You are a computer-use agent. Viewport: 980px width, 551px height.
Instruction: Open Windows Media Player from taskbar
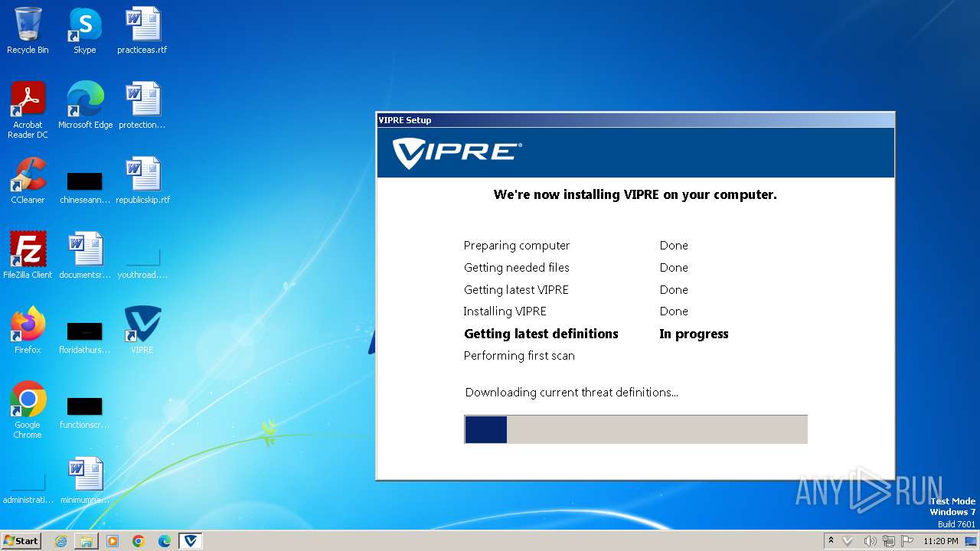[x=113, y=541]
